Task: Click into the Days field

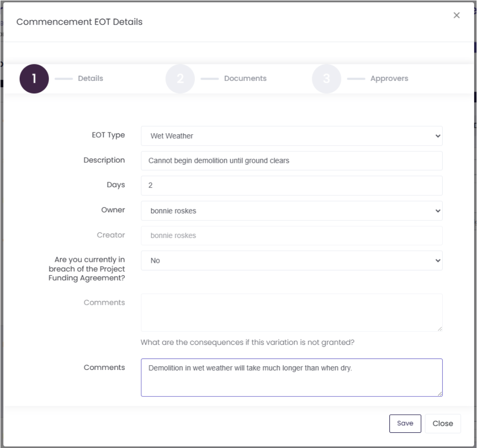Action: click(x=291, y=186)
